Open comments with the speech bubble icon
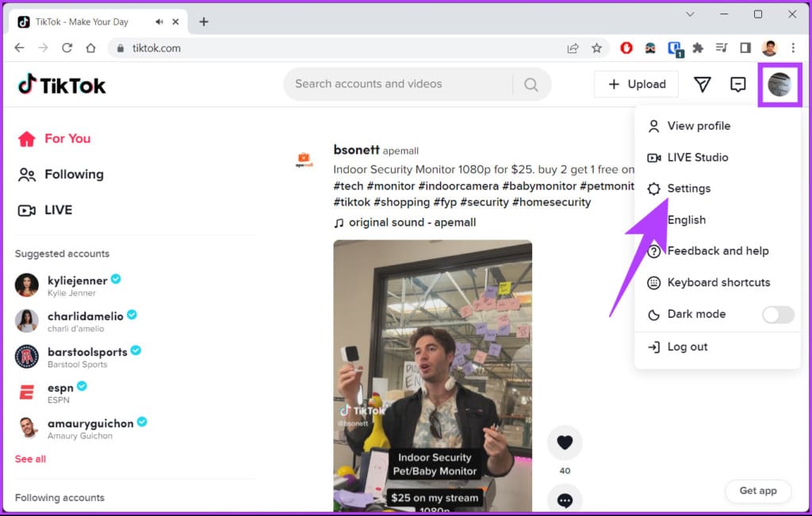The height and width of the screenshot is (516, 812). pos(565,499)
